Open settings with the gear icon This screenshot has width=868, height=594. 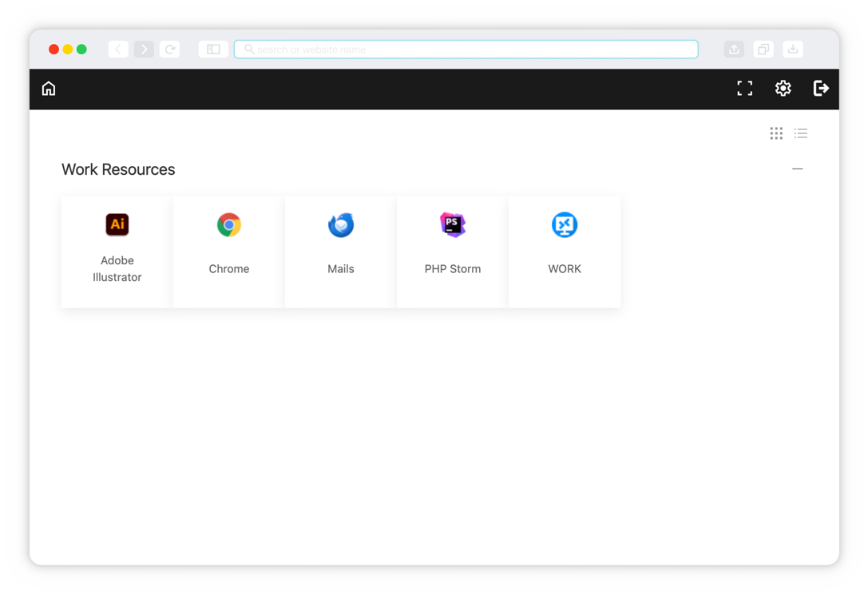[783, 89]
